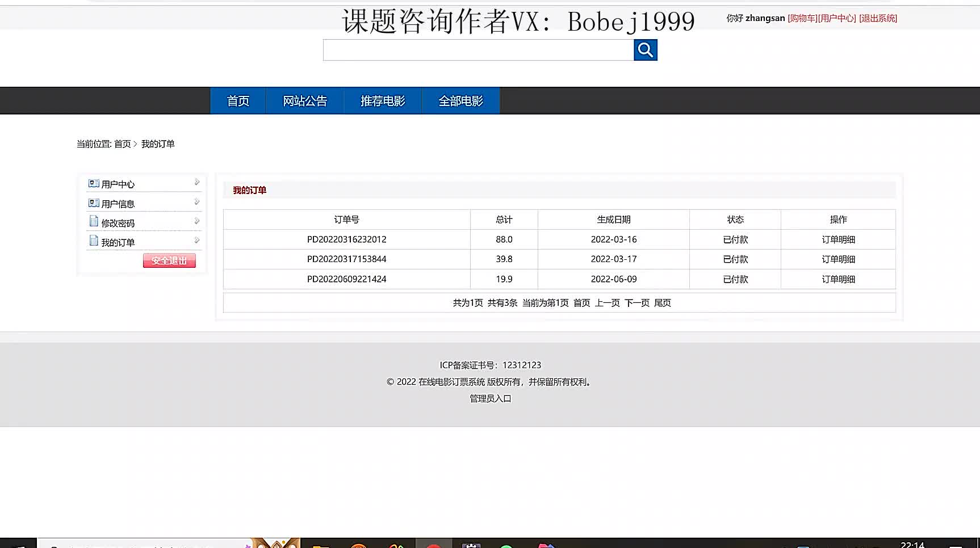Viewport: 980px width, 548px height.
Task: Click the 首页 breadcrumb link
Action: [x=123, y=144]
